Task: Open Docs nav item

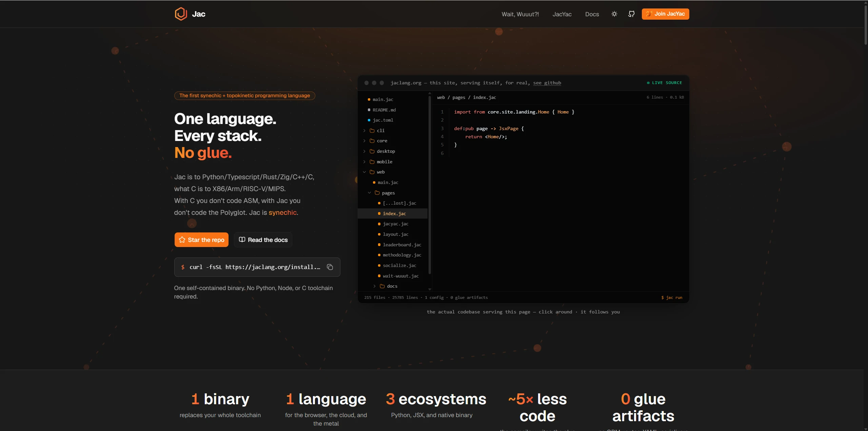Action: pyautogui.click(x=592, y=14)
